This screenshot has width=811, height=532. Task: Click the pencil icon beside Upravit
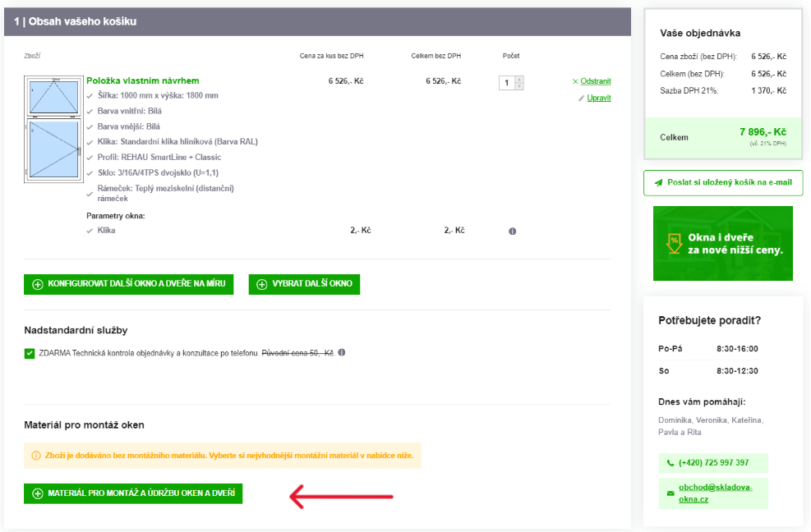pos(582,99)
